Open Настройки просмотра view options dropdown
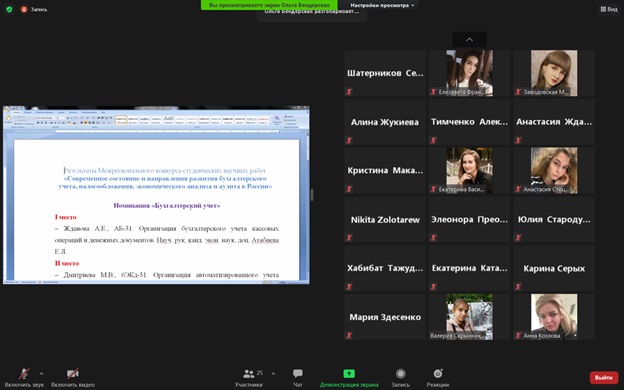Viewport: 624px width, 390px height. pyautogui.click(x=382, y=5)
